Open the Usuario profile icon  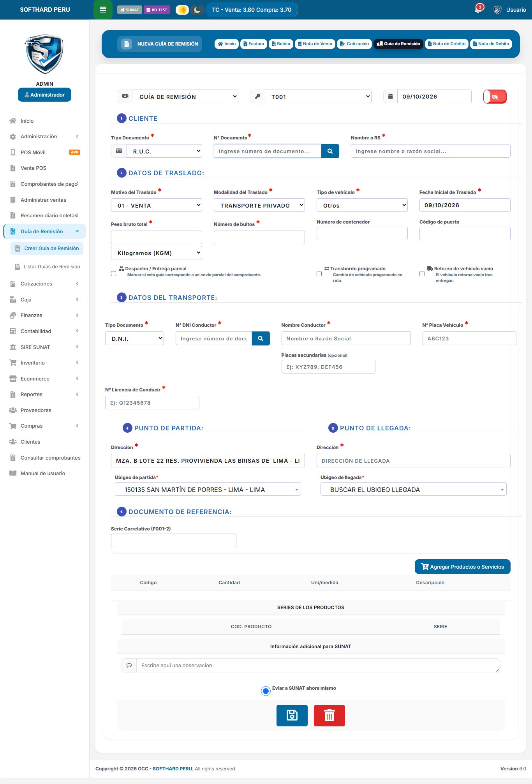(498, 10)
